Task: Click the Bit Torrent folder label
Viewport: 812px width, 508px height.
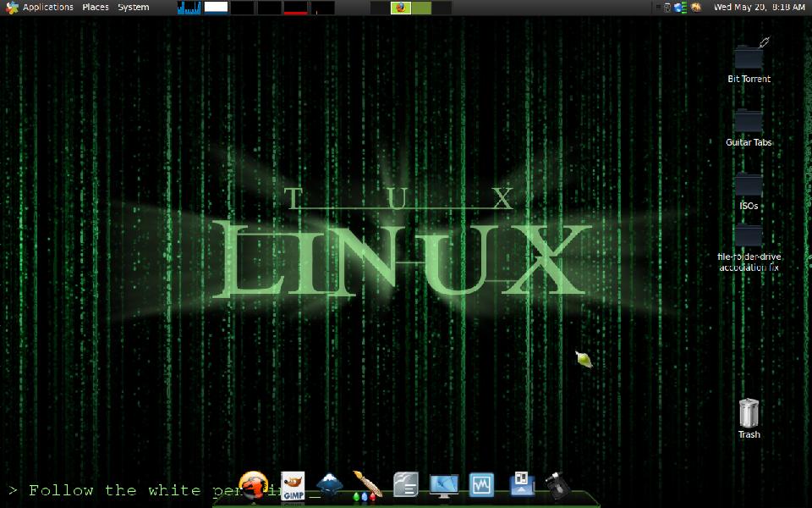Action: [749, 79]
